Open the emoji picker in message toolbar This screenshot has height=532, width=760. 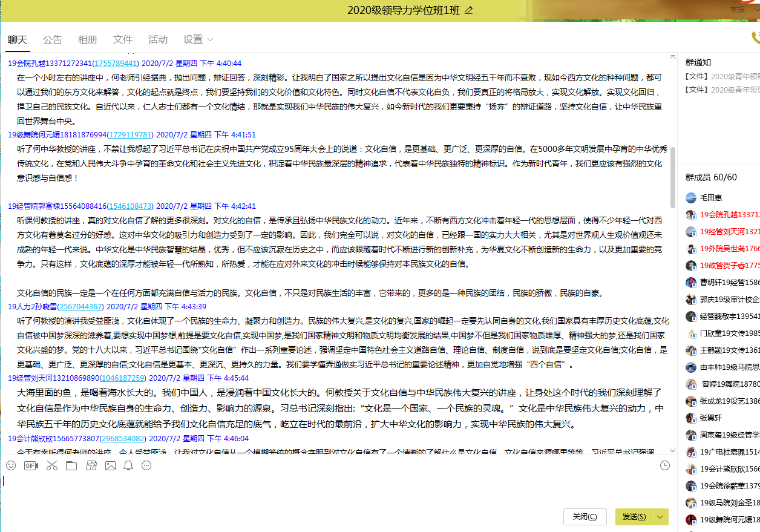click(x=11, y=465)
